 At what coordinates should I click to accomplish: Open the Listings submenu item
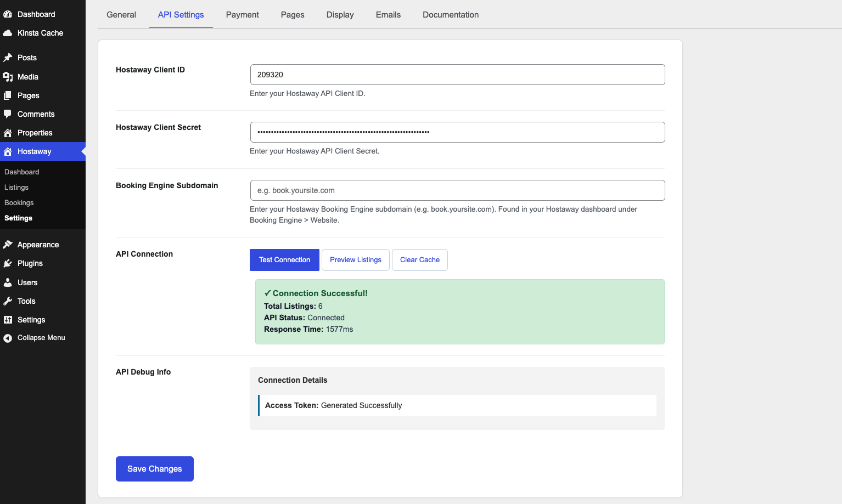coord(16,188)
